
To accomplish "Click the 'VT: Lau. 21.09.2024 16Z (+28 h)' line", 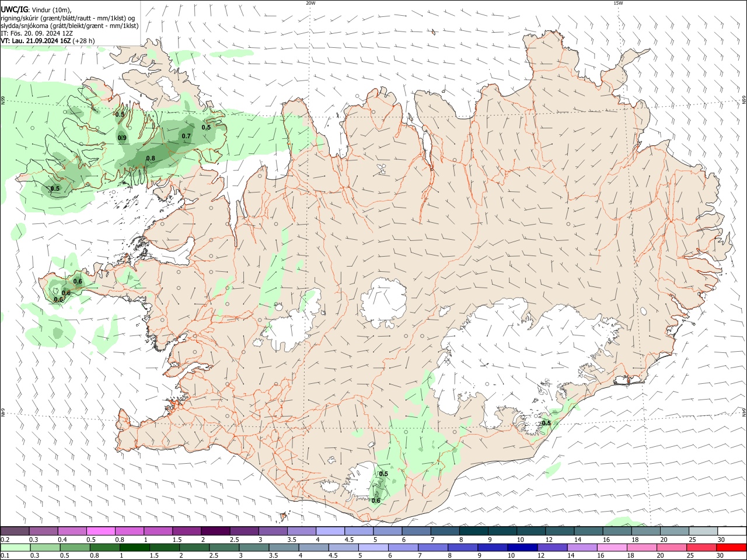I will [x=47, y=41].
